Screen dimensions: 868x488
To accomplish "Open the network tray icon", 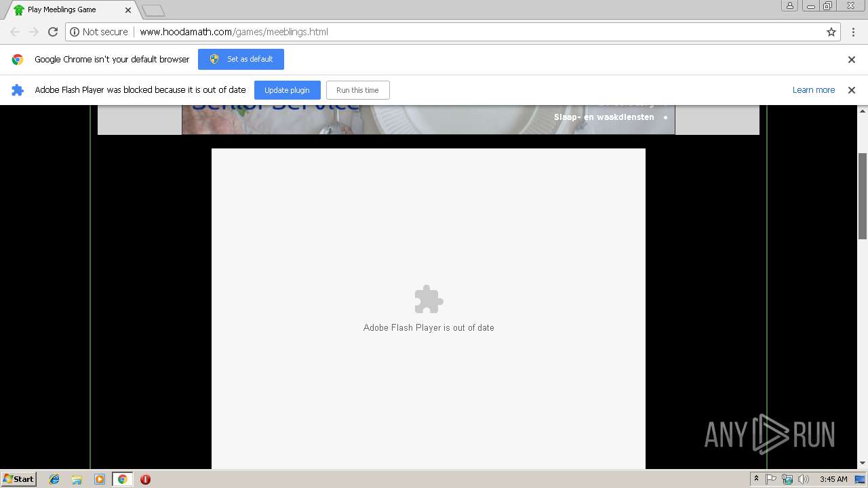I will pos(787,479).
